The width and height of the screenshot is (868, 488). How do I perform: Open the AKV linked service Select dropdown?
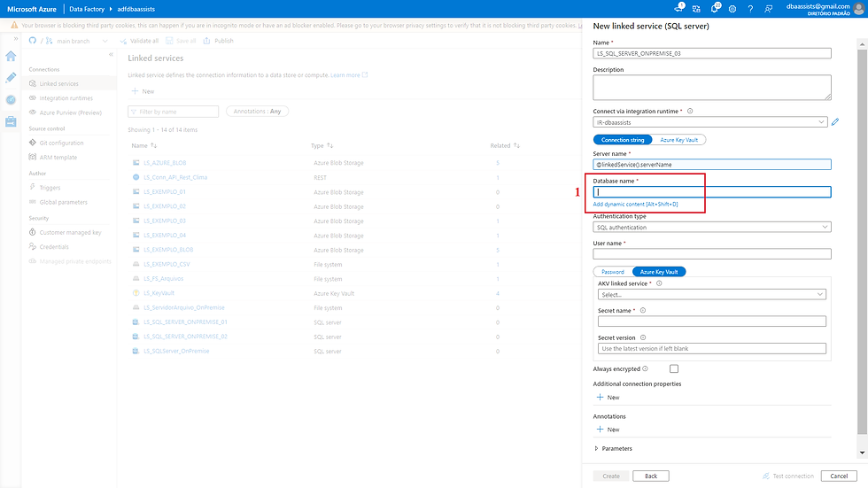point(712,294)
